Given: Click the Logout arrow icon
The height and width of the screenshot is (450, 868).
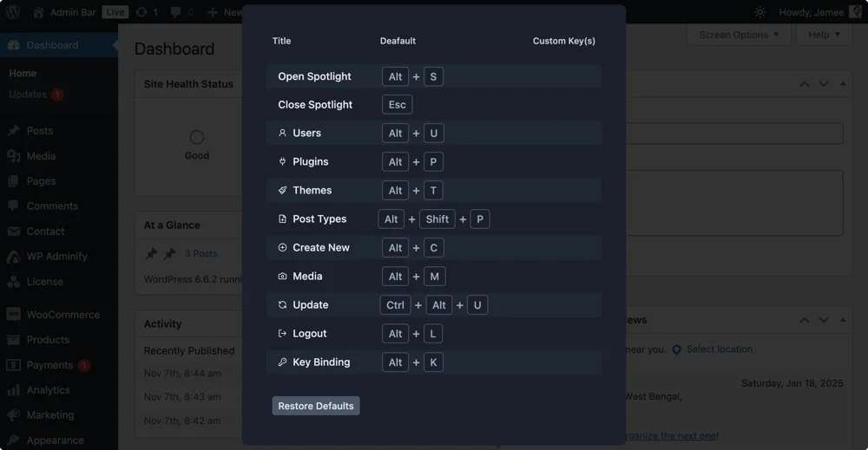Looking at the screenshot, I should point(282,333).
